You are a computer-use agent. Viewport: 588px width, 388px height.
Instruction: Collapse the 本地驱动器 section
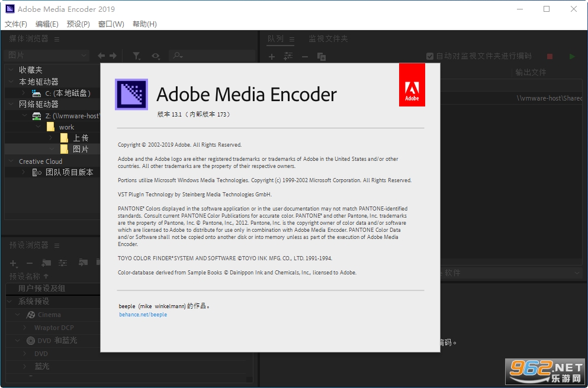11,81
